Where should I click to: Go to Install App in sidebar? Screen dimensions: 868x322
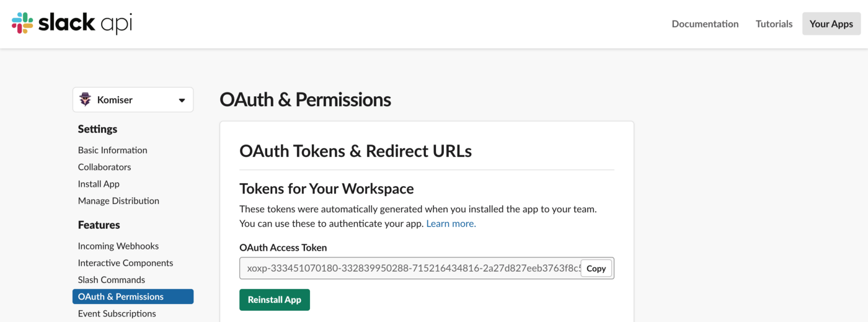pyautogui.click(x=99, y=184)
